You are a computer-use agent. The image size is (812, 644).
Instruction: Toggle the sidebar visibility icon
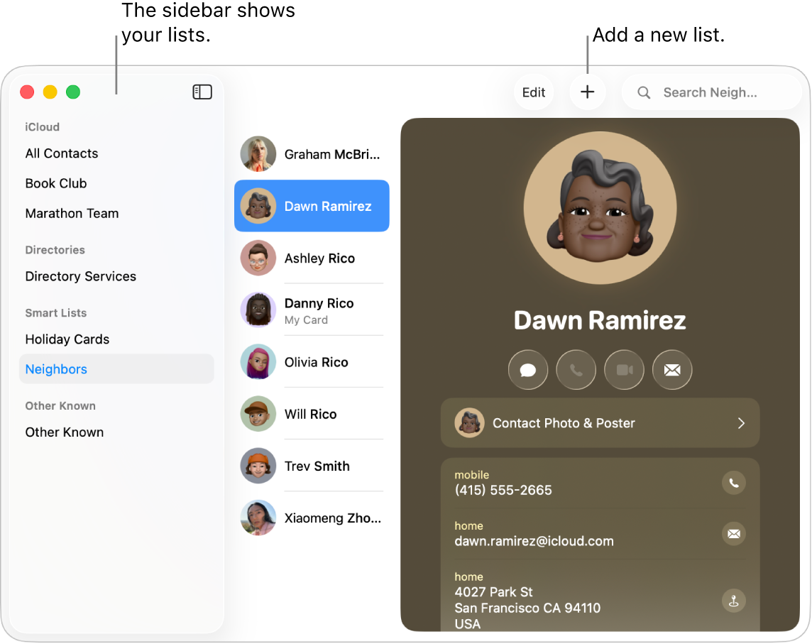tap(202, 92)
